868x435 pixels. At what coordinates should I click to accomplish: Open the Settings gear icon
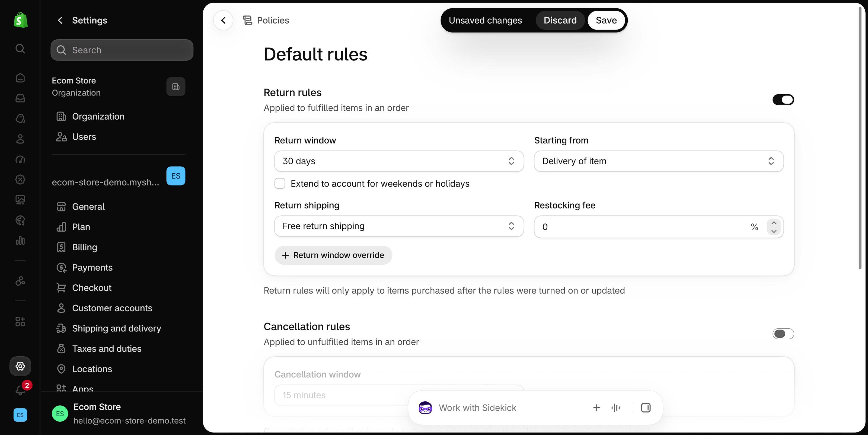point(20,366)
